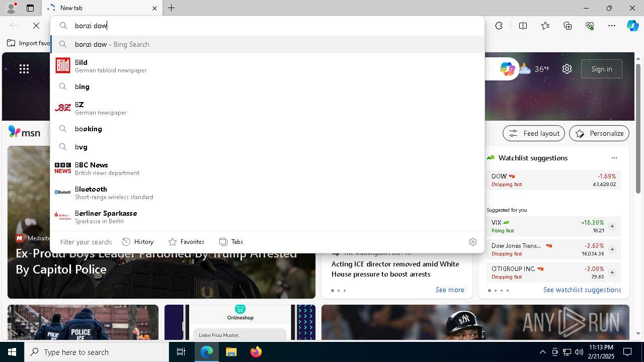Open the Favorites star icon in toolbar
This screenshot has width=644, height=362.
tap(545, 26)
